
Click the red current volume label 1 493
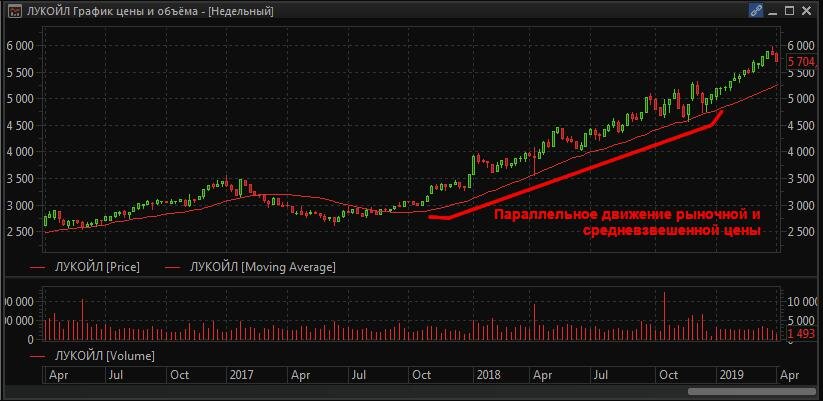[x=801, y=334]
